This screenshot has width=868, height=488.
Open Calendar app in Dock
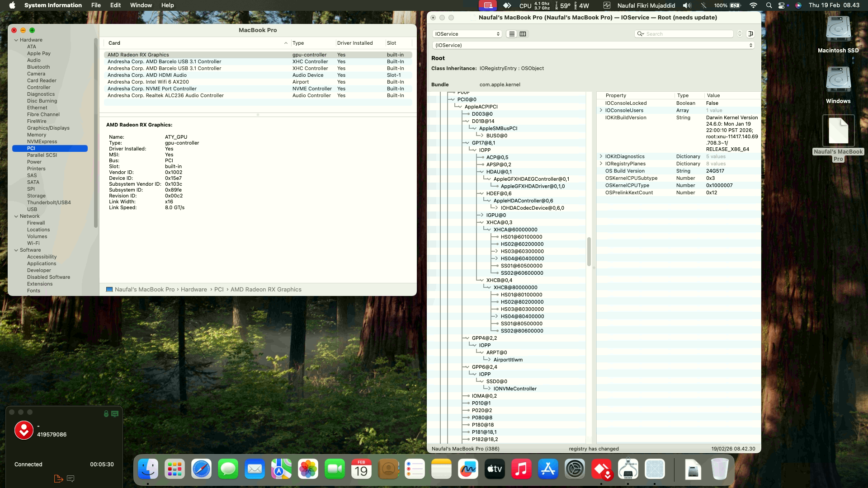(361, 469)
